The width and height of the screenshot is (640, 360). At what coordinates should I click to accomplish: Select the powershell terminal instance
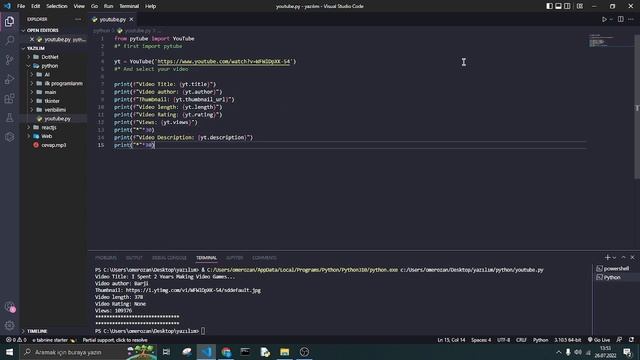click(616, 269)
